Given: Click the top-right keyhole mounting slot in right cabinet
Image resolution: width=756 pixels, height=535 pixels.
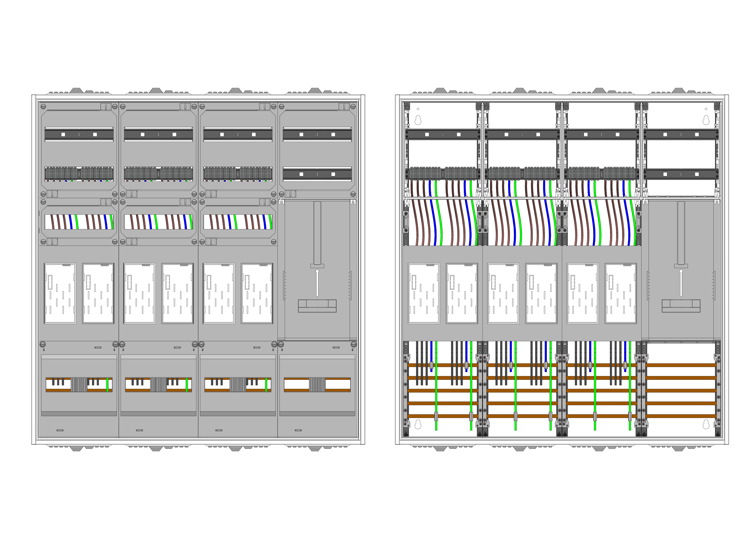Looking at the screenshot, I should tap(706, 120).
